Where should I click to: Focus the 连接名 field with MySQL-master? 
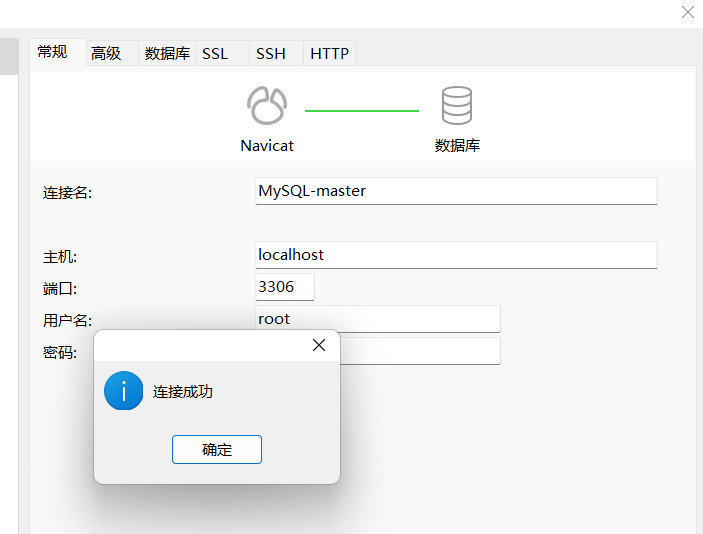[x=456, y=191]
